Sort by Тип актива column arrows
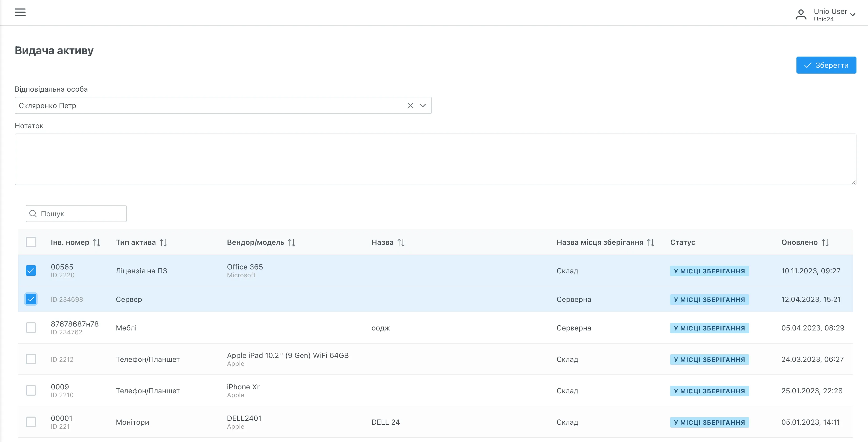Screen dimensions: 868x442 point(164,242)
